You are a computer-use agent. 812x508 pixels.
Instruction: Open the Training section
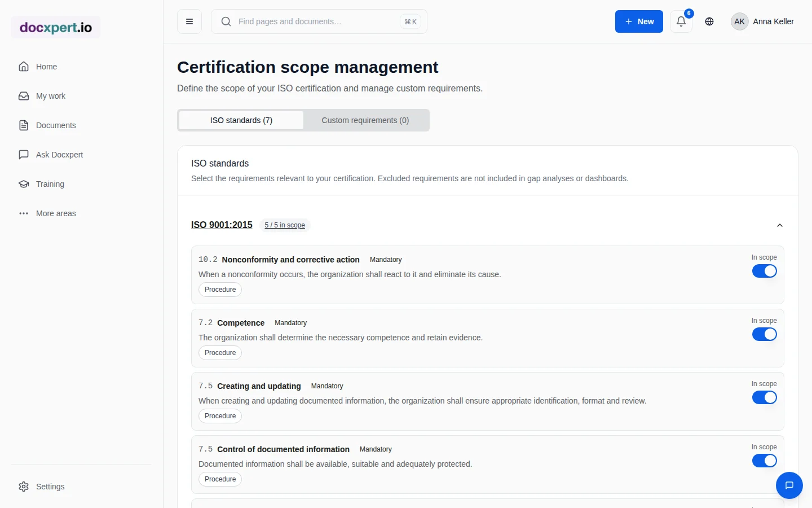pos(81,184)
